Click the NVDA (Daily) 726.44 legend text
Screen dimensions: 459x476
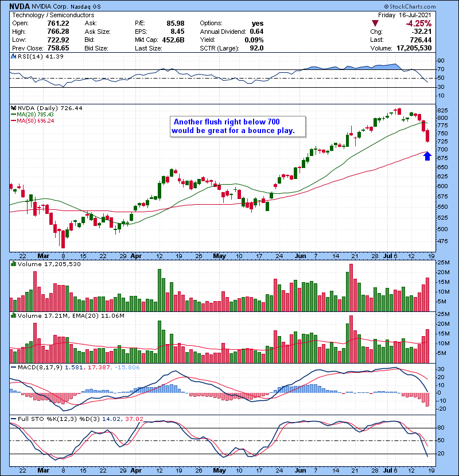click(x=50, y=108)
